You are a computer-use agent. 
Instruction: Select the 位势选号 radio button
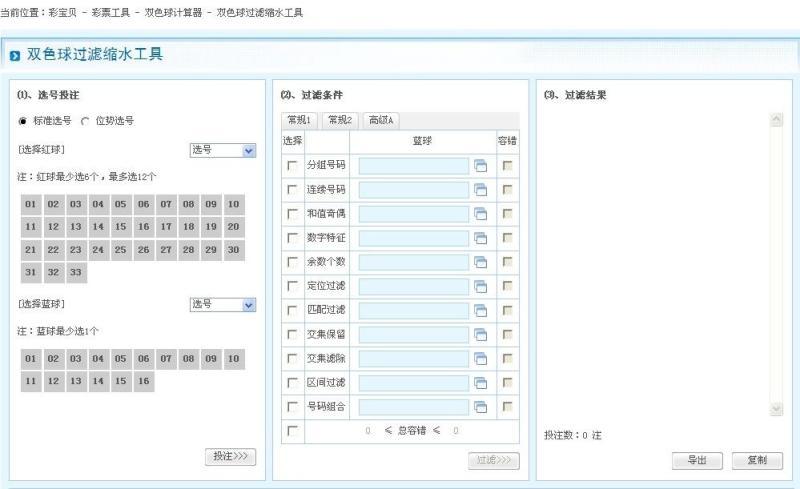(x=85, y=121)
